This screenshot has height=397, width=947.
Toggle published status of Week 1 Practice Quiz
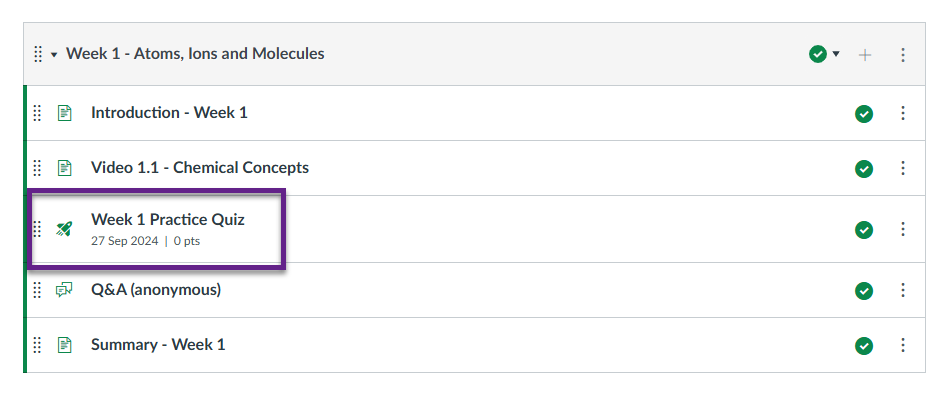(x=864, y=230)
